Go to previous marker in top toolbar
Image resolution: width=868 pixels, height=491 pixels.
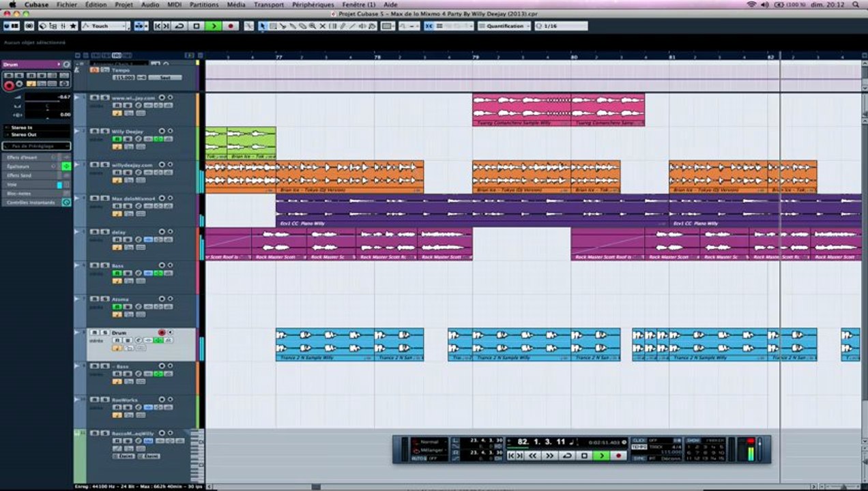coord(158,26)
